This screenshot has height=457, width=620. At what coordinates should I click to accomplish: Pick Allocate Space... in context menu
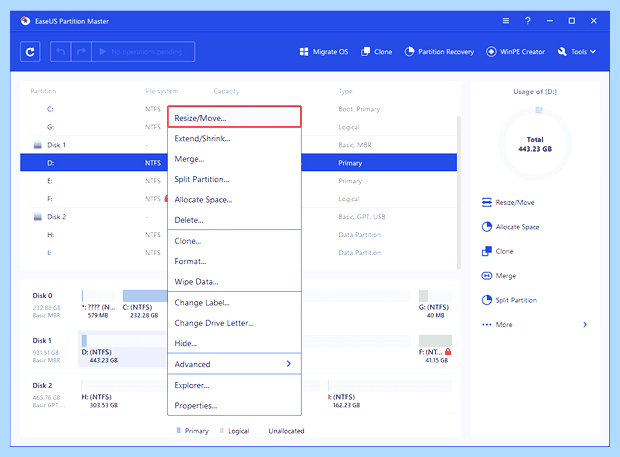(234, 200)
